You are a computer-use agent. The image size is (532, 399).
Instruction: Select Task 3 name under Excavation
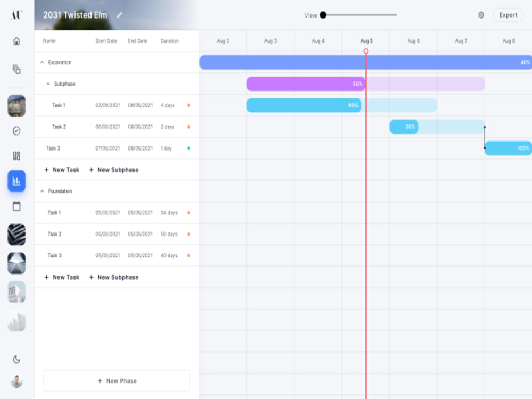[53, 148]
